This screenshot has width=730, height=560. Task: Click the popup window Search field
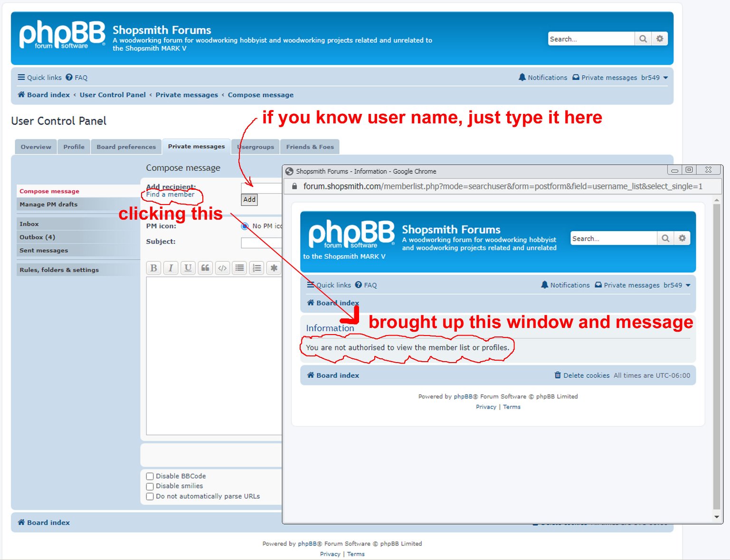pyautogui.click(x=614, y=238)
